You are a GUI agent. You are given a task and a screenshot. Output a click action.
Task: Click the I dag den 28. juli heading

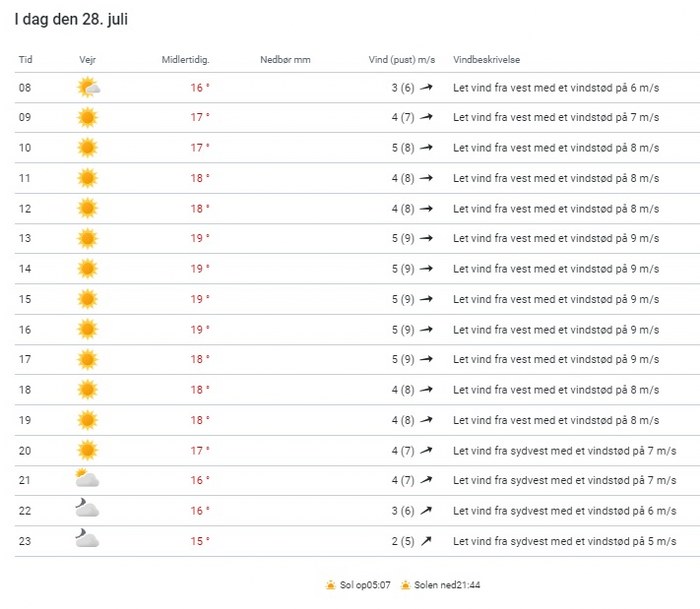coord(70,19)
